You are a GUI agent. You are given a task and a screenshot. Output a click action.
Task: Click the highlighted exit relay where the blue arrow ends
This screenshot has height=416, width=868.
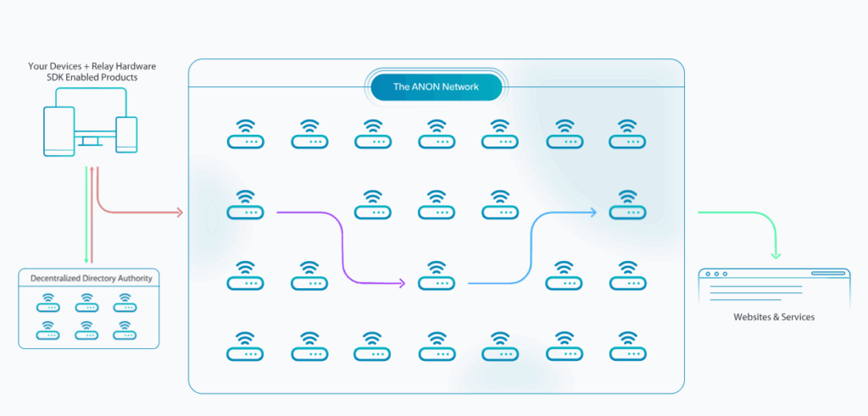coord(627,206)
